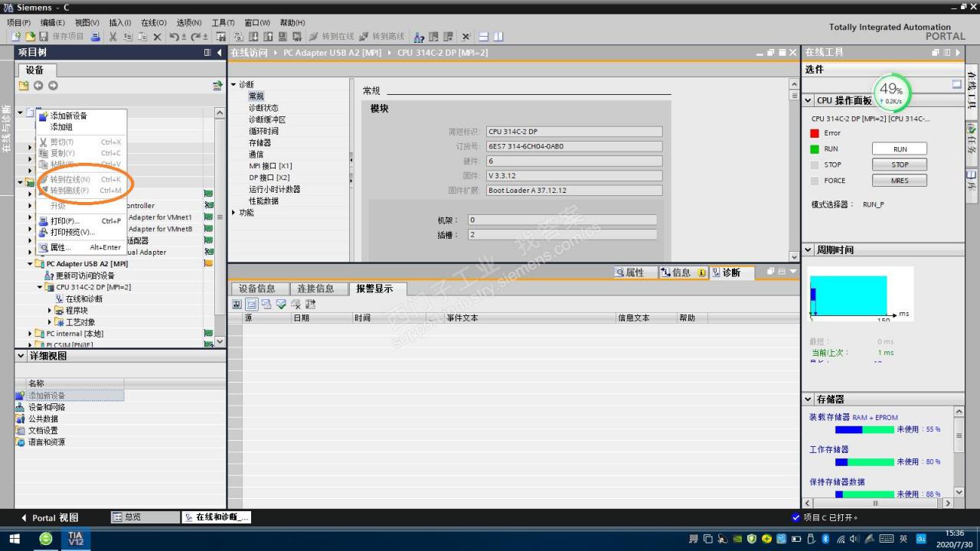Click the accessible devices help icon
This screenshot has height=551, width=980.
[419, 37]
